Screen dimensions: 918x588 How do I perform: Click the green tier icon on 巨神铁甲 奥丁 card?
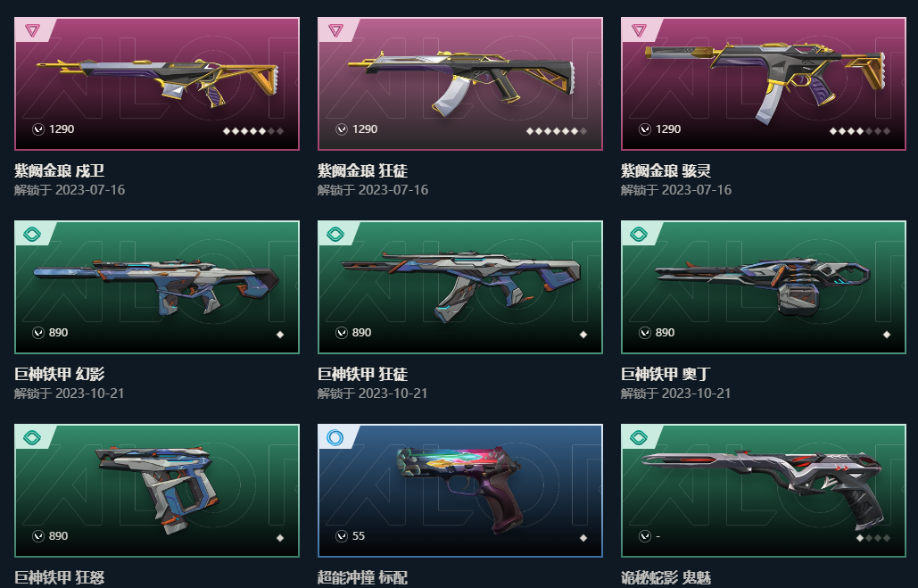click(x=640, y=235)
